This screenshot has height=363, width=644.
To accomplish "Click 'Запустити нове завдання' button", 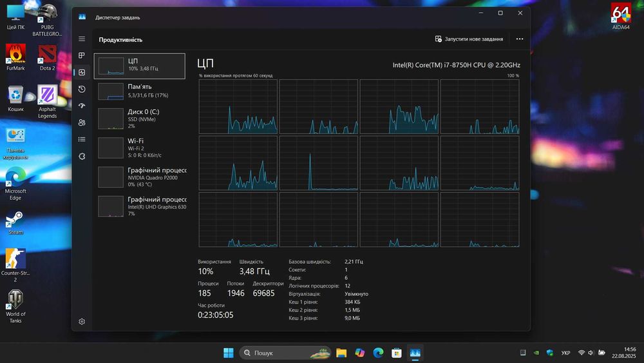I will [x=469, y=39].
